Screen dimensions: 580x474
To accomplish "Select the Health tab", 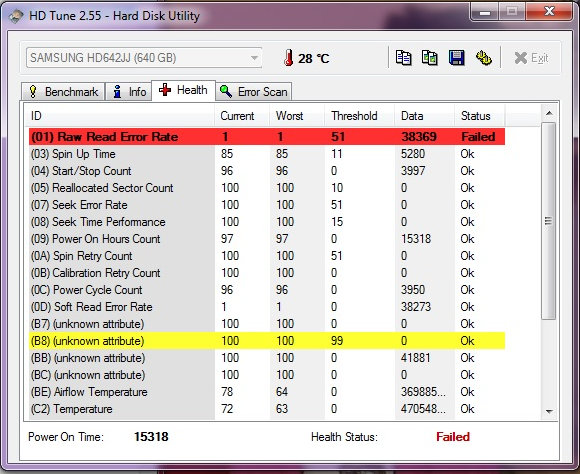I will click(183, 90).
